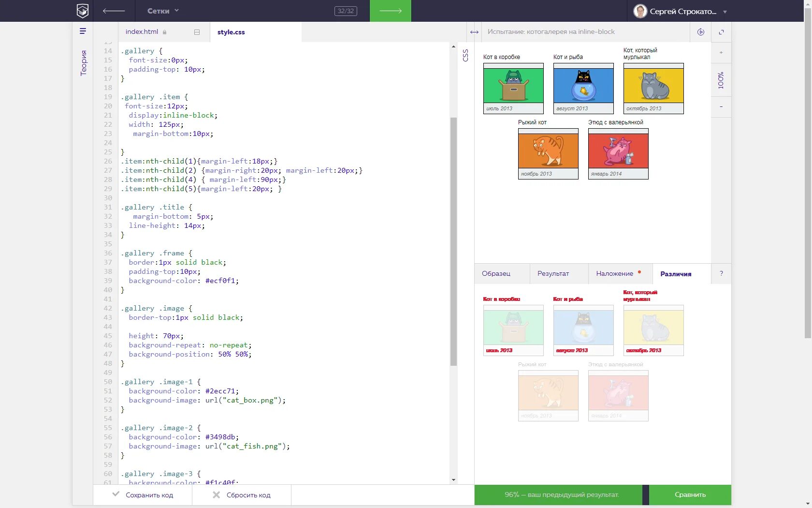The width and height of the screenshot is (812, 508).
Task: Zoom out preview with minus button
Action: (x=721, y=106)
